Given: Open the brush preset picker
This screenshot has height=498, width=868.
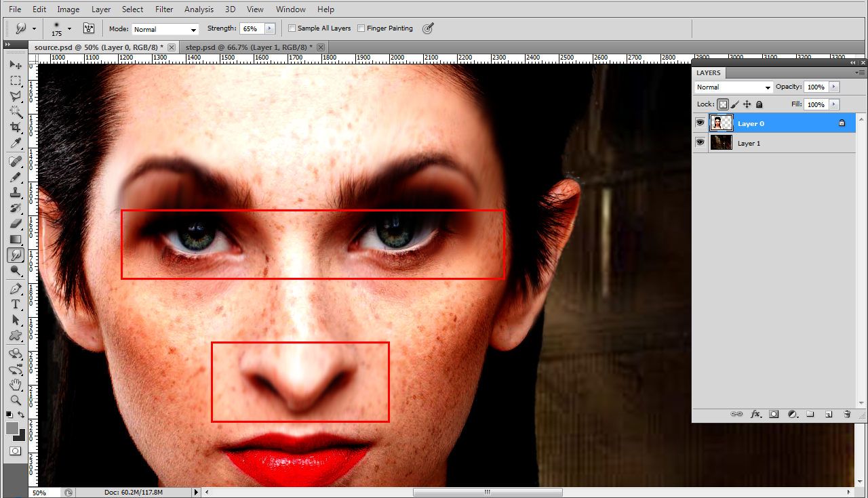Looking at the screenshot, I should pos(69,28).
